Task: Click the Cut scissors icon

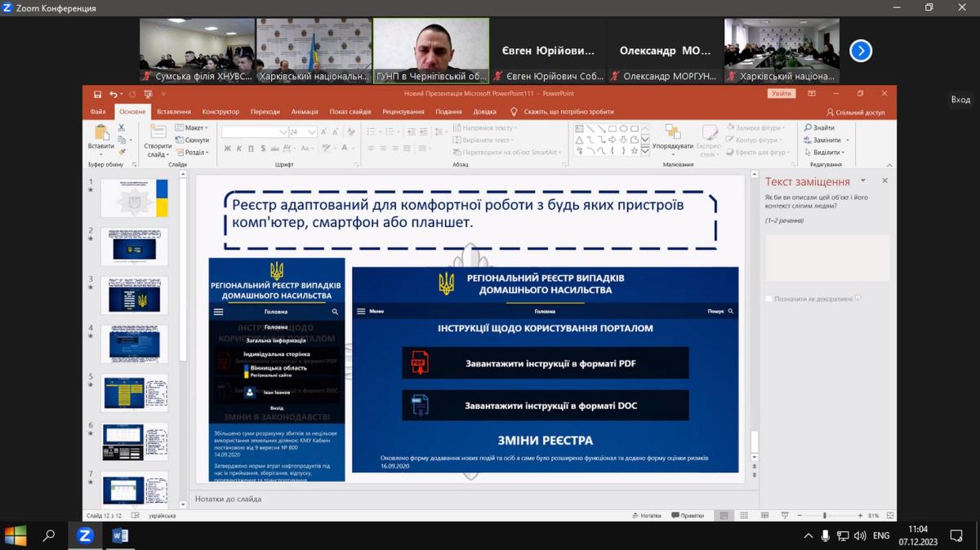Action: click(122, 128)
